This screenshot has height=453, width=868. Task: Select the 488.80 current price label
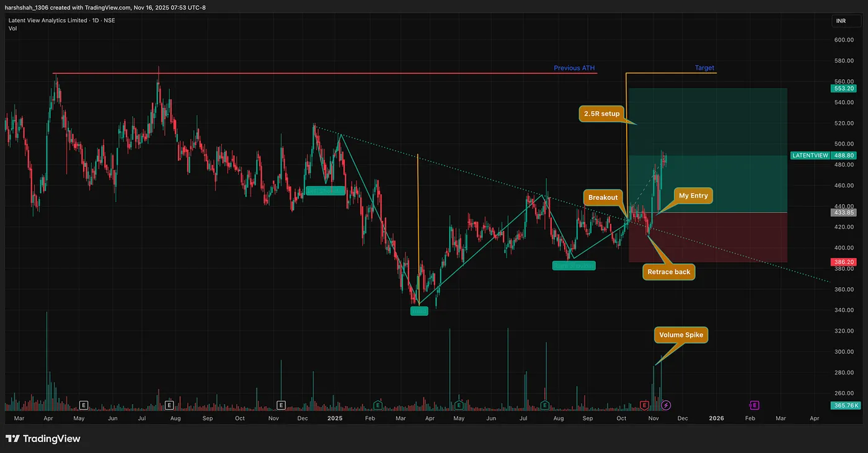click(x=843, y=155)
